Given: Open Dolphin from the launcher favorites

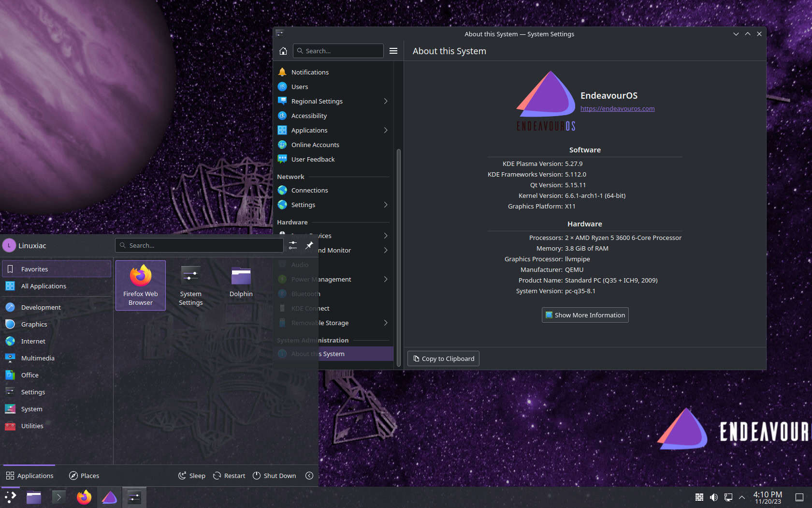Looking at the screenshot, I should (x=241, y=281).
